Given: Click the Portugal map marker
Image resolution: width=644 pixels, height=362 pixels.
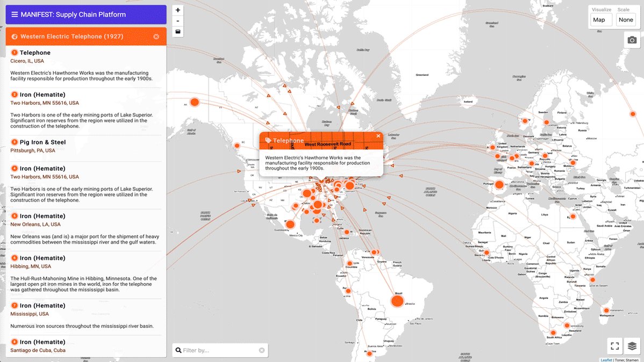Looking at the screenshot, I should [x=499, y=185].
